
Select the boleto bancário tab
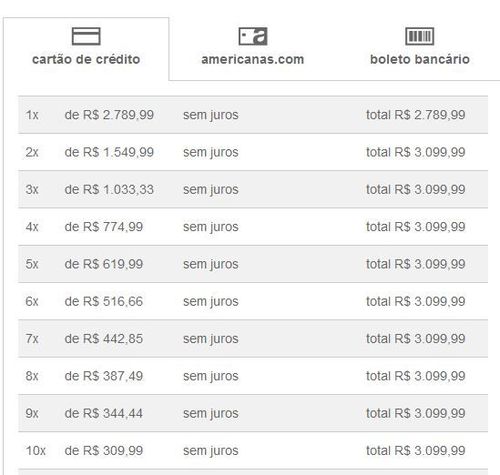(419, 49)
